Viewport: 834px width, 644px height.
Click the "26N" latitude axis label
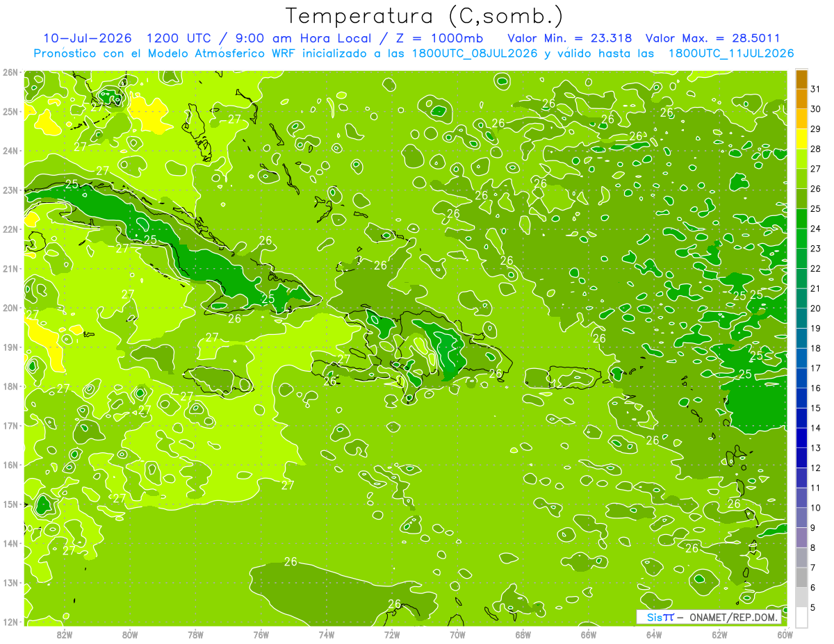pyautogui.click(x=10, y=72)
